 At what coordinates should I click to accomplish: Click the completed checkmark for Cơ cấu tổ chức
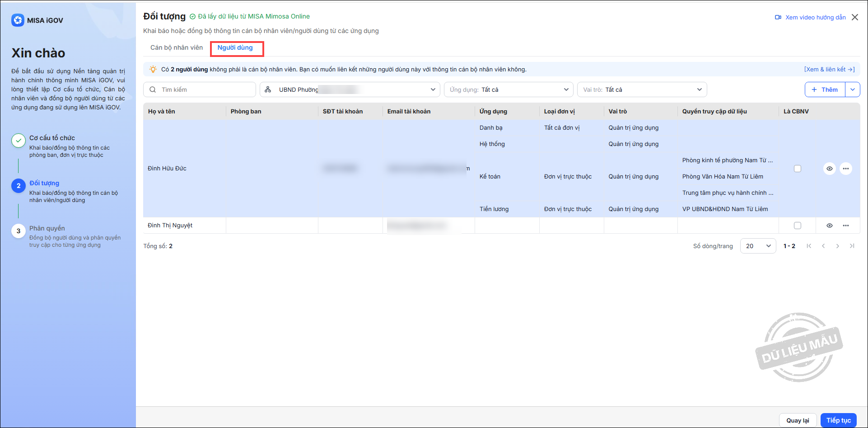click(x=19, y=141)
